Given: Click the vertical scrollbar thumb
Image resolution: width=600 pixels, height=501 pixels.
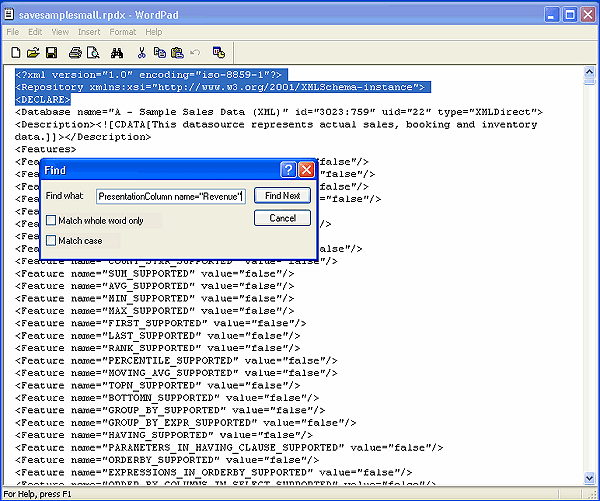Looking at the screenshot, I should (x=589, y=81).
